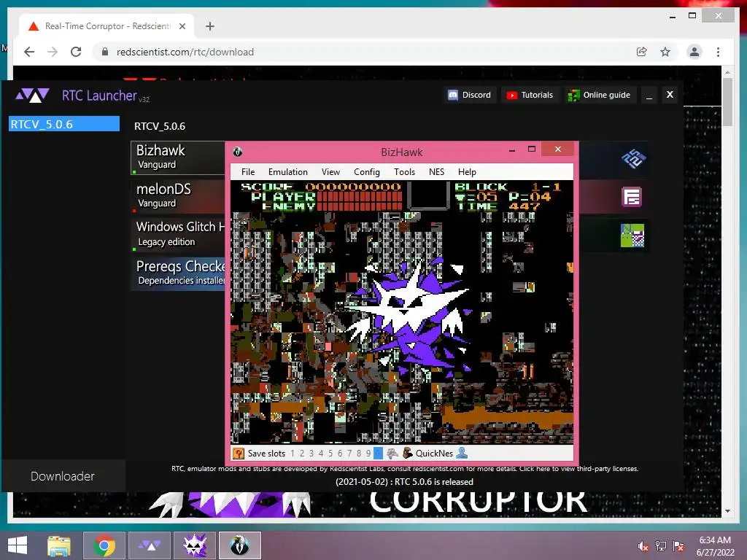Open the Online guide button

tap(599, 96)
